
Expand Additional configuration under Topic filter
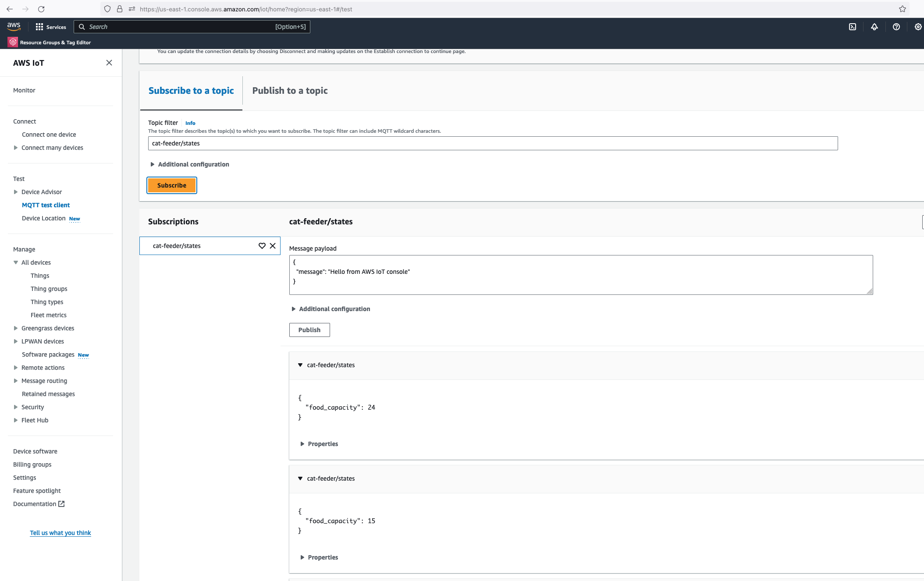coord(189,164)
